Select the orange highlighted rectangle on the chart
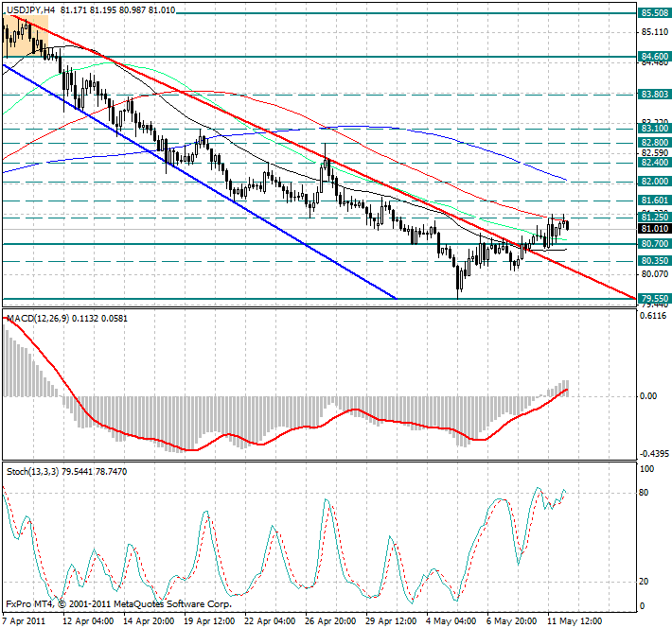The width and height of the screenshot is (672, 628). [26, 36]
